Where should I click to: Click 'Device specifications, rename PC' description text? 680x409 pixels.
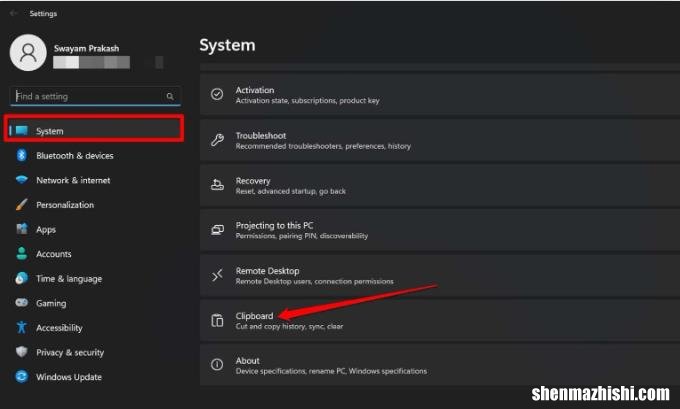point(331,371)
